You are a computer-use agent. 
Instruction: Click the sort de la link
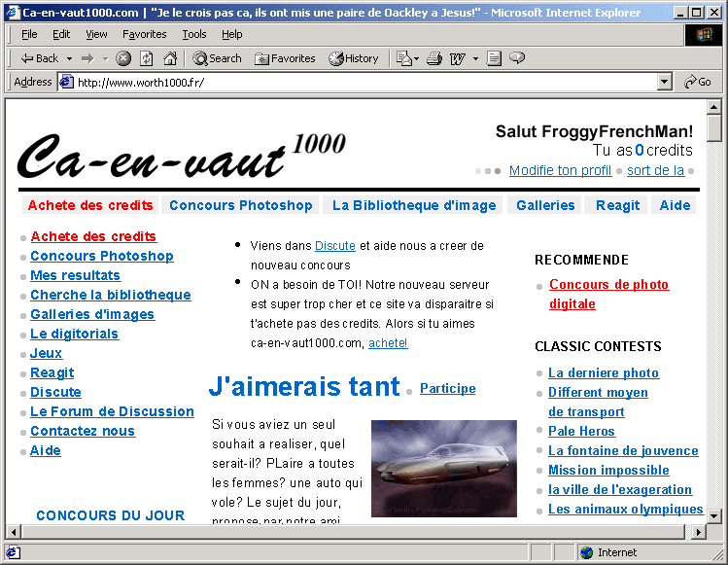(x=655, y=170)
